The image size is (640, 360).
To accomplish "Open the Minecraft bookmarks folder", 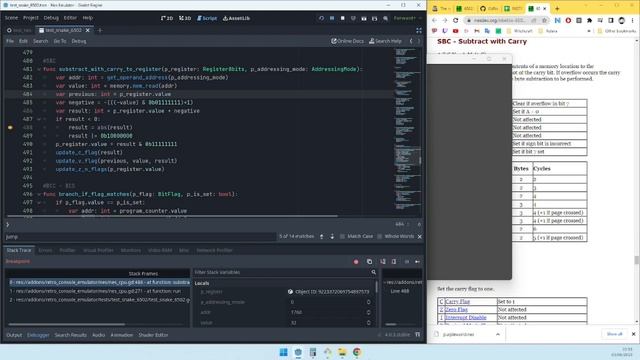I will click(x=520, y=31).
